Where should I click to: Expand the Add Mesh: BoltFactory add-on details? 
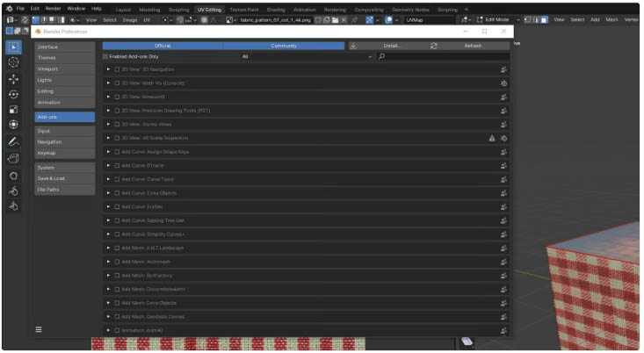[x=108, y=275]
